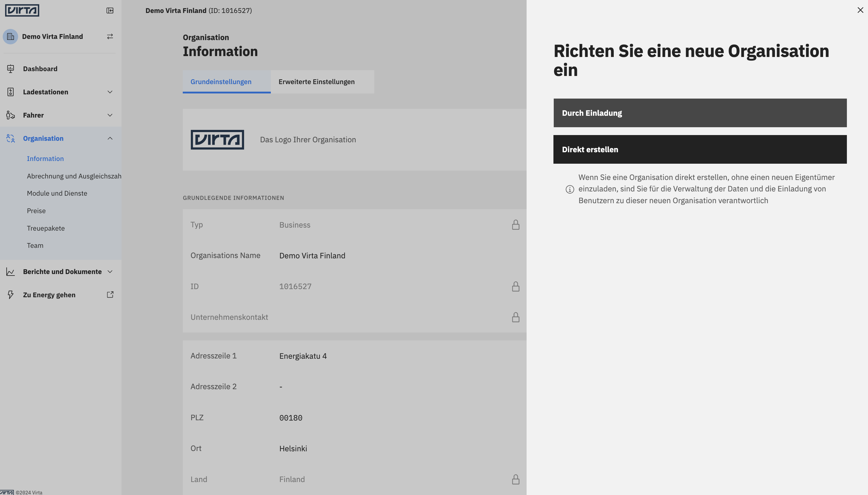Open Module und Dienste submenu entry
This screenshot has height=495, width=868.
pyautogui.click(x=57, y=194)
